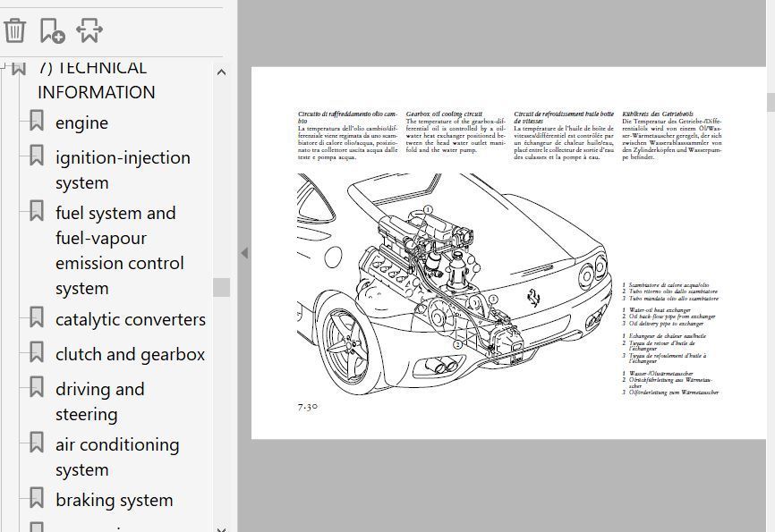This screenshot has width=775, height=532.
Task: Click the bookmarks panel scroll-up arrow
Action: [221, 72]
